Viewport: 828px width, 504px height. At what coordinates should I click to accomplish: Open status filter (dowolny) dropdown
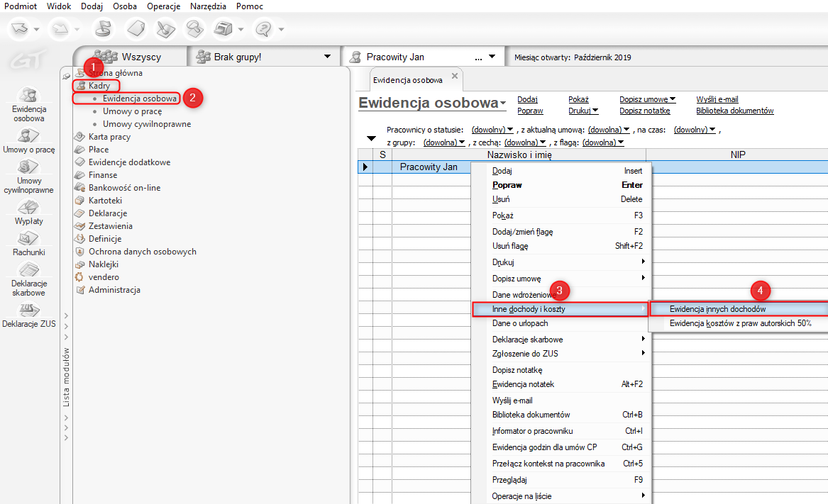492,130
